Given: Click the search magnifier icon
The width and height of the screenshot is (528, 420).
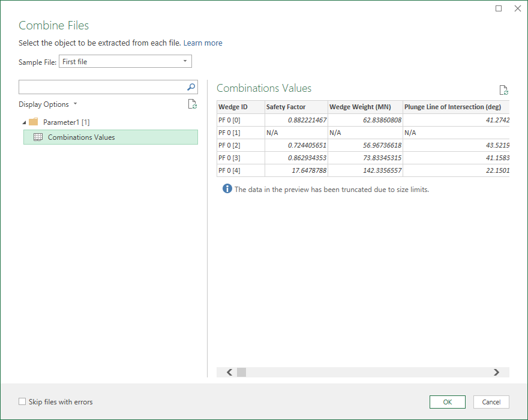Looking at the screenshot, I should [191, 87].
